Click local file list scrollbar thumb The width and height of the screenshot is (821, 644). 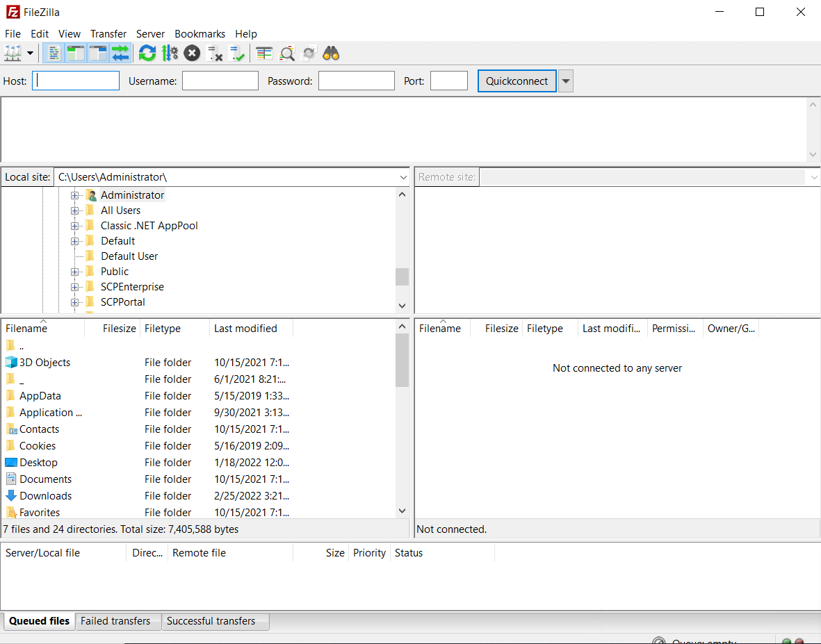(x=402, y=360)
